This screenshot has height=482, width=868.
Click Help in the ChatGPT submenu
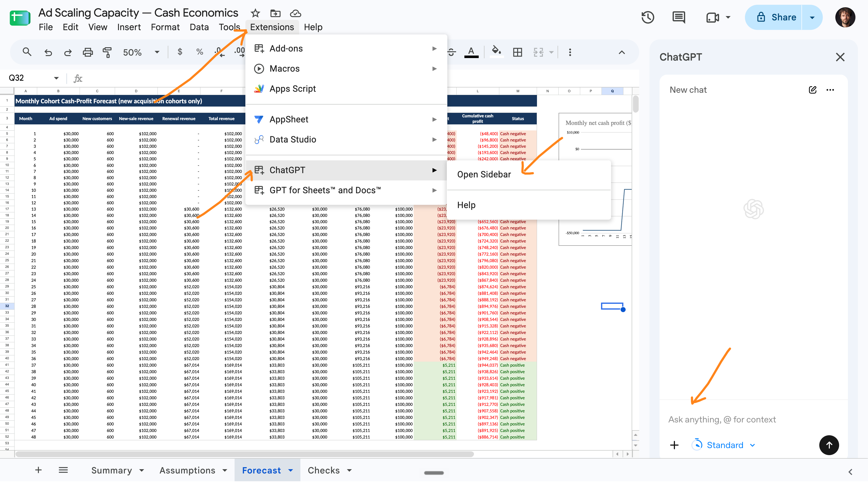(x=529, y=205)
